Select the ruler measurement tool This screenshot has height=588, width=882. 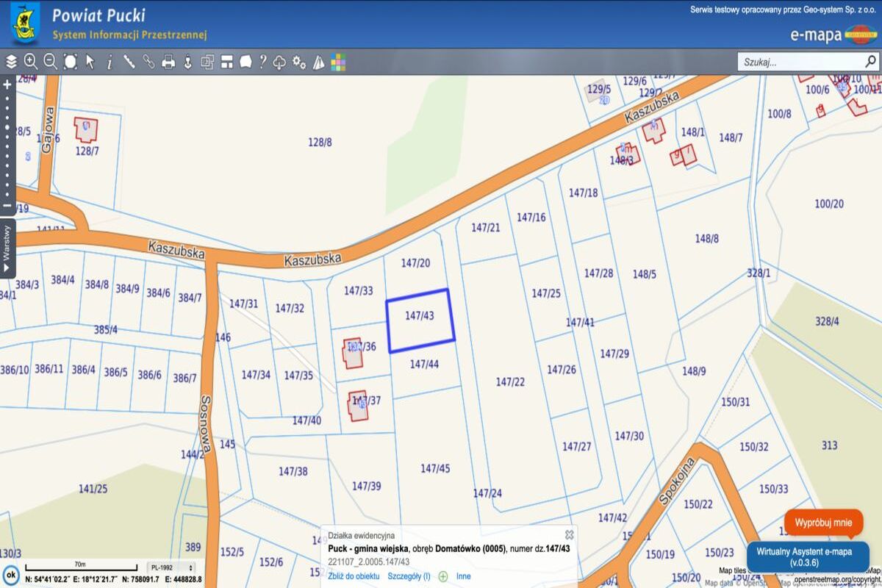point(129,62)
